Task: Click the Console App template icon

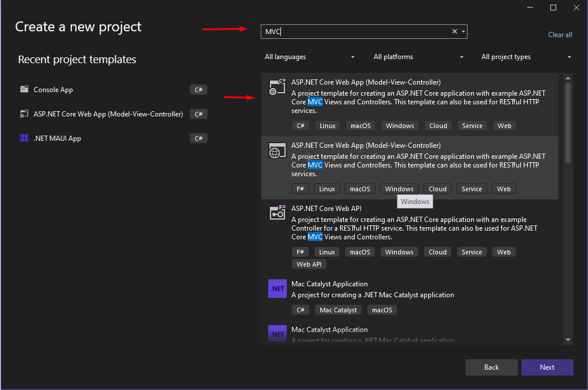Action: point(24,89)
